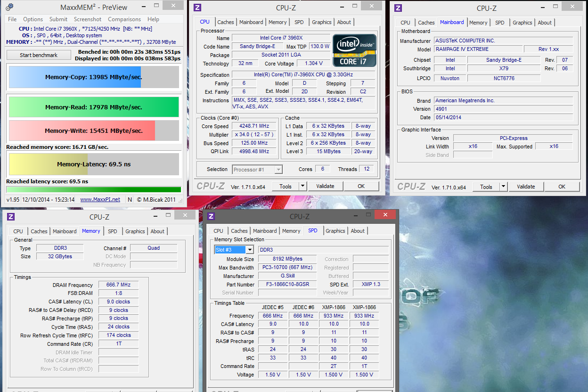
Task: Click the Intel Core i7 logo
Action: [x=354, y=50]
